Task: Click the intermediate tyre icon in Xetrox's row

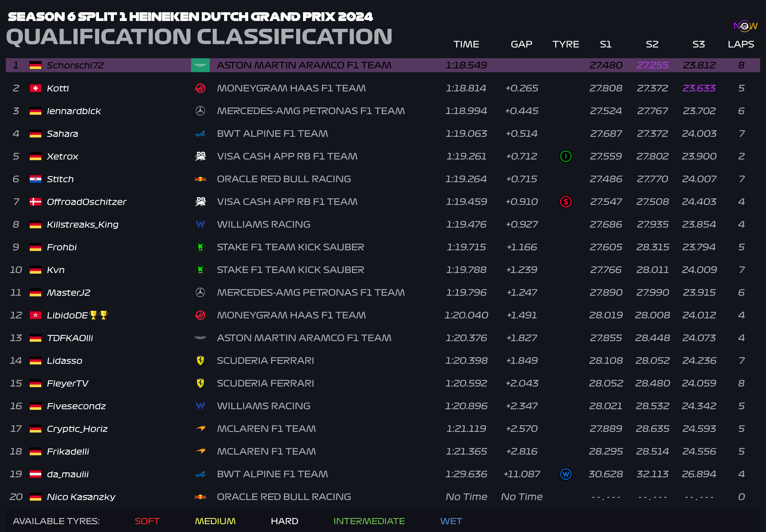Action: pyautogui.click(x=566, y=156)
